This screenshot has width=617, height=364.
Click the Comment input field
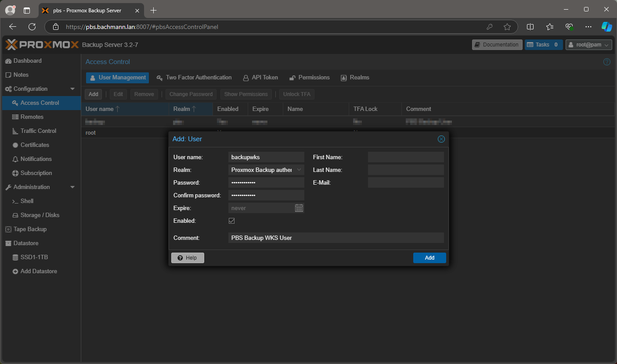click(336, 238)
